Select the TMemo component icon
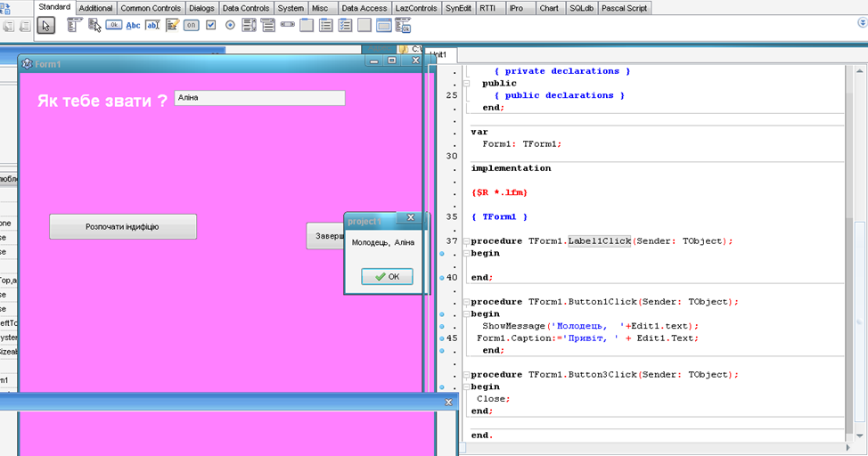The image size is (868, 456). pos(172,25)
